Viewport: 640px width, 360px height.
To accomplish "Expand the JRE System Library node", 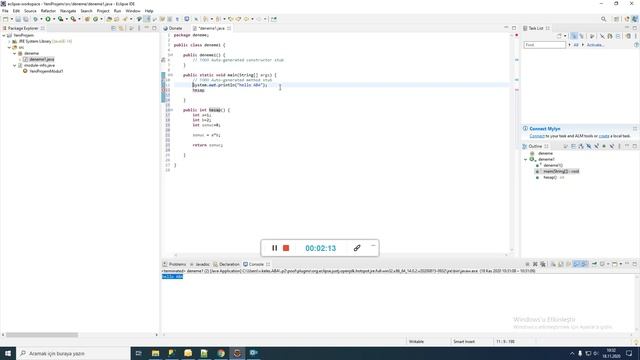I will tap(9, 41).
